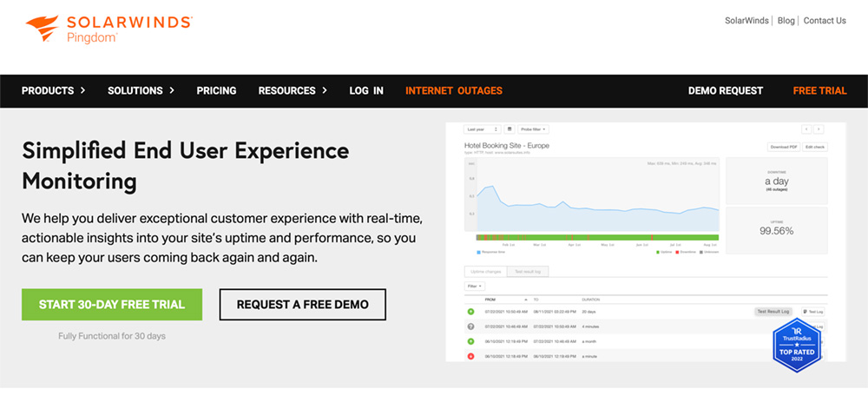Open the Pricing page

(x=216, y=91)
